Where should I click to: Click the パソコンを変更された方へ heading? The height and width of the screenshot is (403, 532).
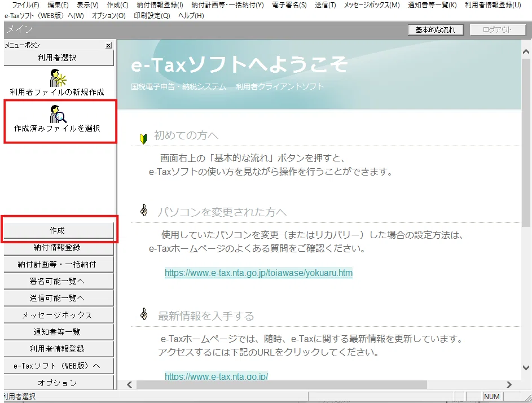[x=222, y=212]
